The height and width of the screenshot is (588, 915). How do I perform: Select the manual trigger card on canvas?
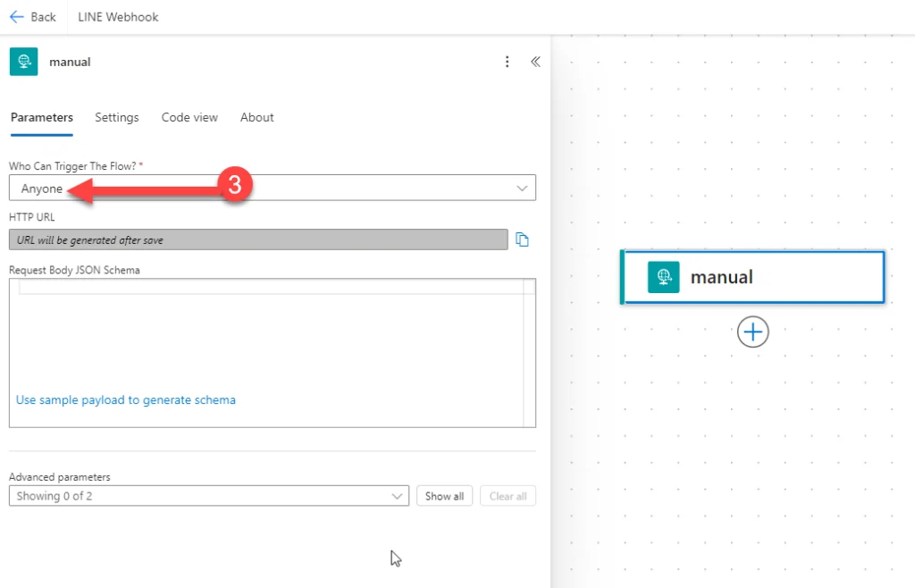tap(752, 277)
